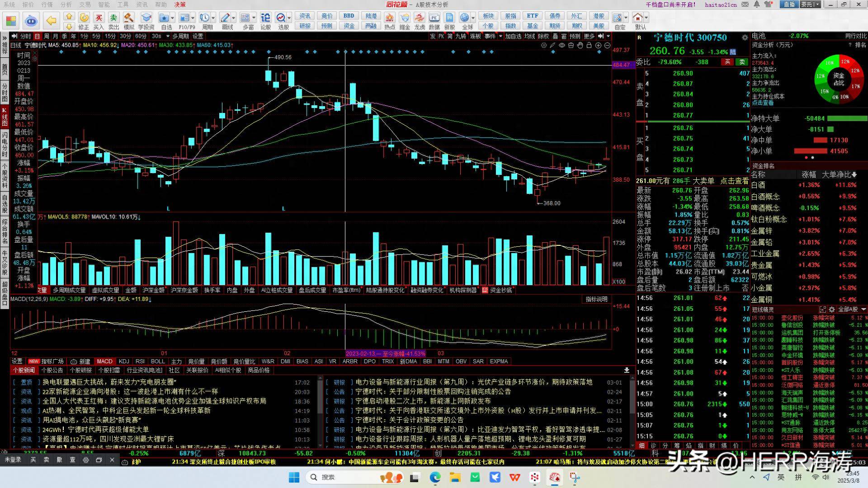The height and width of the screenshot is (488, 868).
Task: Open Microsoft Edge in taskbar
Action: (x=435, y=477)
